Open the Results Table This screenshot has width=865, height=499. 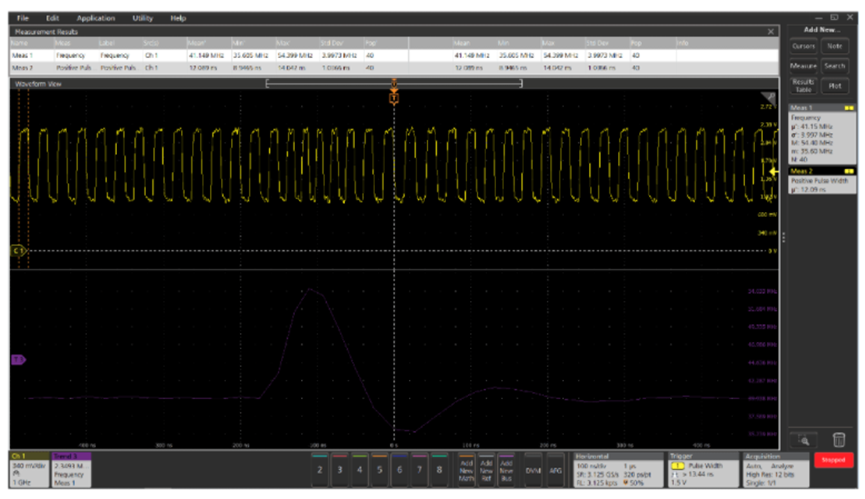pyautogui.click(x=803, y=85)
